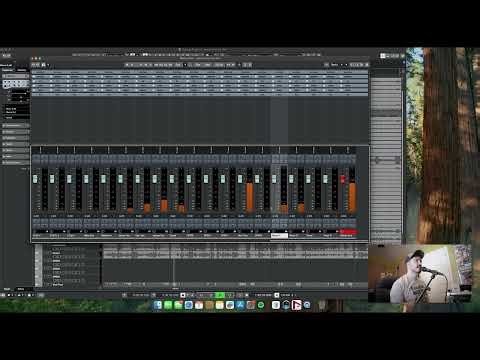Open the blue App Store dock icon
Image resolution: width=480 pixels, height=360 pixels.
(240, 305)
